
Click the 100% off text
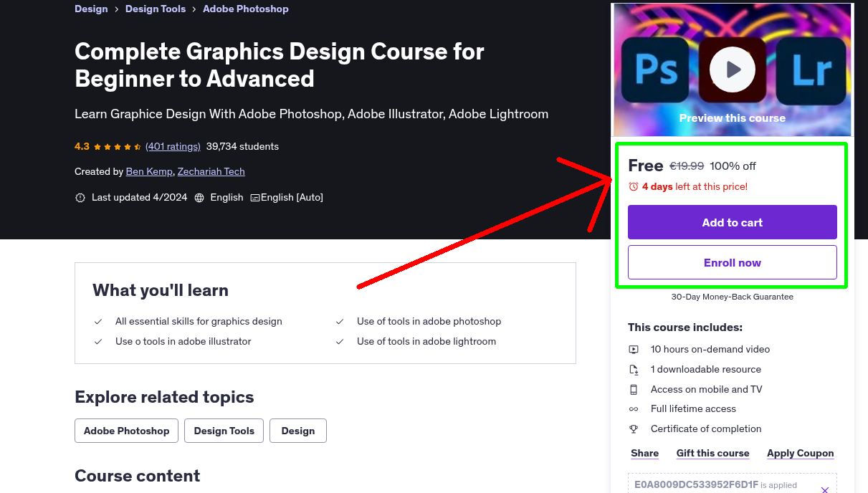pos(733,166)
